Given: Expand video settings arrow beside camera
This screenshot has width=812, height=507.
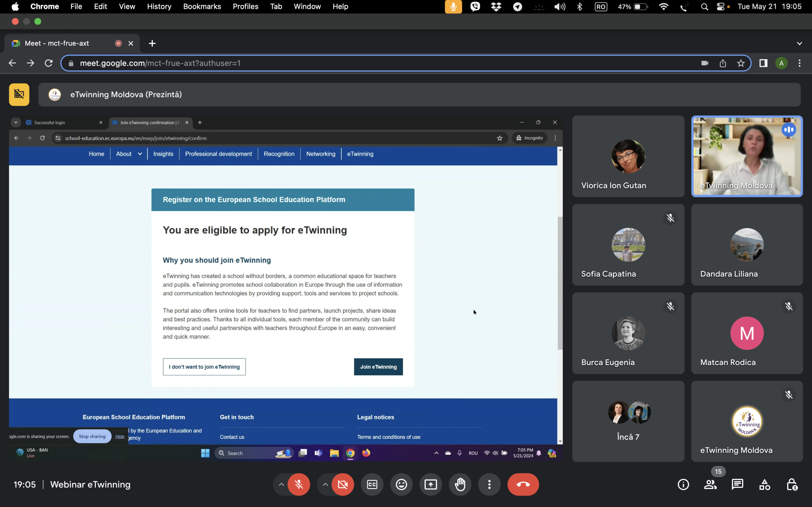Looking at the screenshot, I should [x=325, y=484].
